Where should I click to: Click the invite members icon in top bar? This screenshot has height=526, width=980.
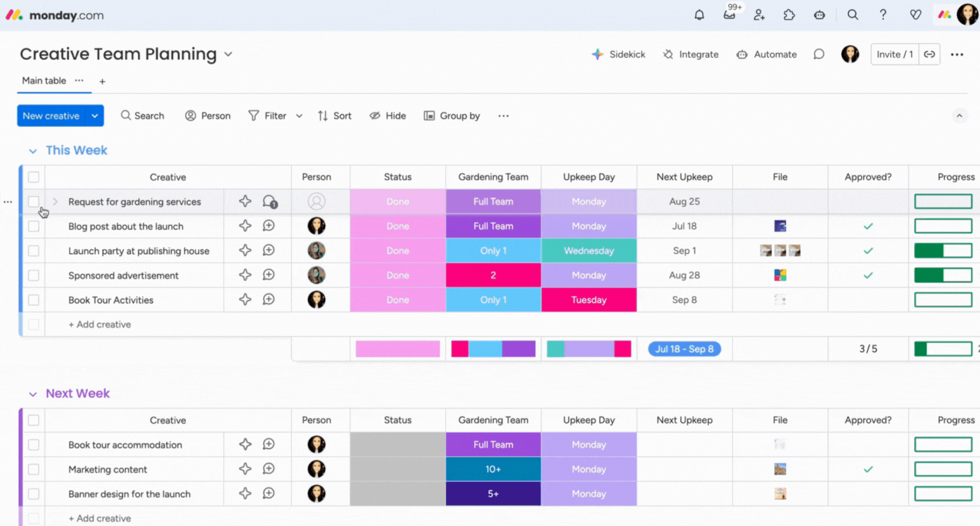pos(759,15)
